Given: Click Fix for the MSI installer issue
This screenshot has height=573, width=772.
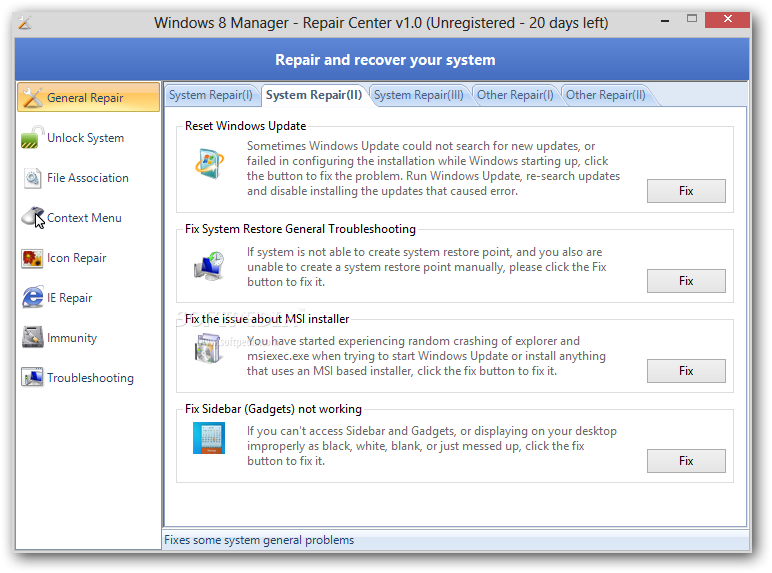Looking at the screenshot, I should click(686, 371).
